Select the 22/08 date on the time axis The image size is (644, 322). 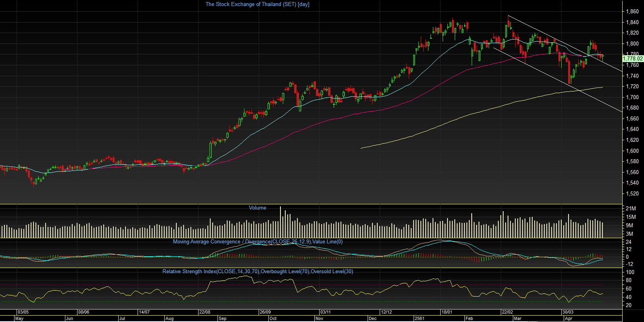205,312
